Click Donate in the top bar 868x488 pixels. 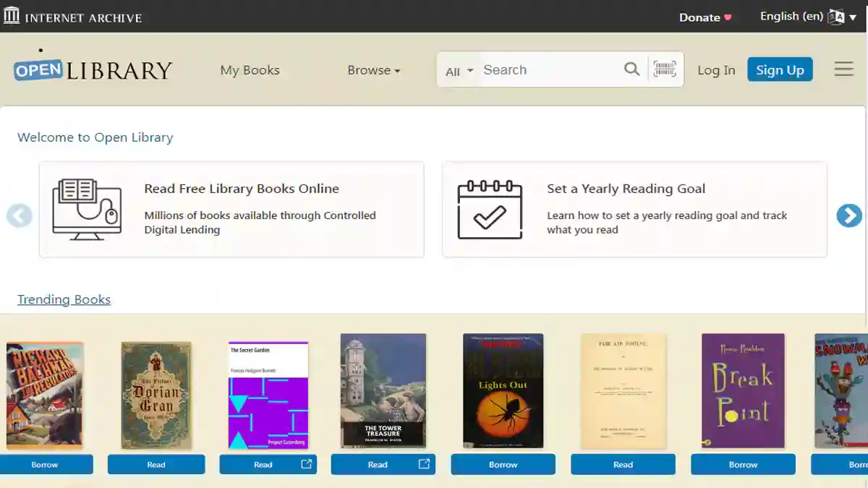click(699, 16)
